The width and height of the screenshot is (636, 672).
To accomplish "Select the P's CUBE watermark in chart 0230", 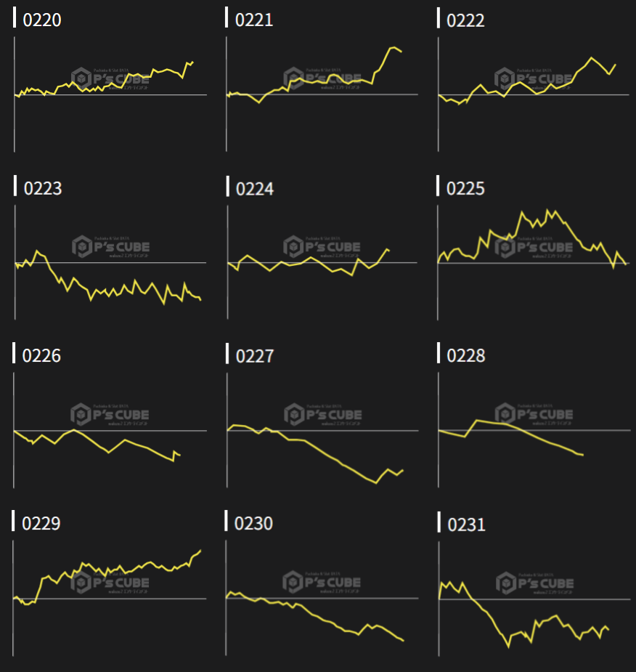I will click(x=322, y=582).
